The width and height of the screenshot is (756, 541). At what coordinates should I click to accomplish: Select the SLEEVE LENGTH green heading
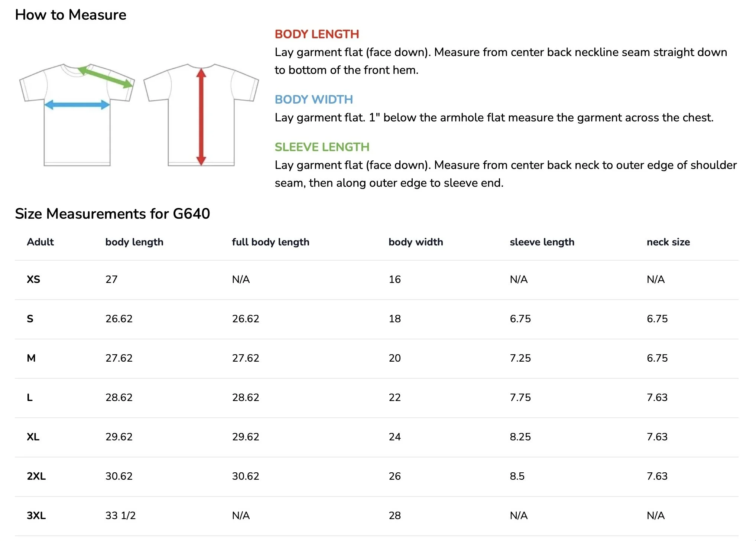coord(322,147)
